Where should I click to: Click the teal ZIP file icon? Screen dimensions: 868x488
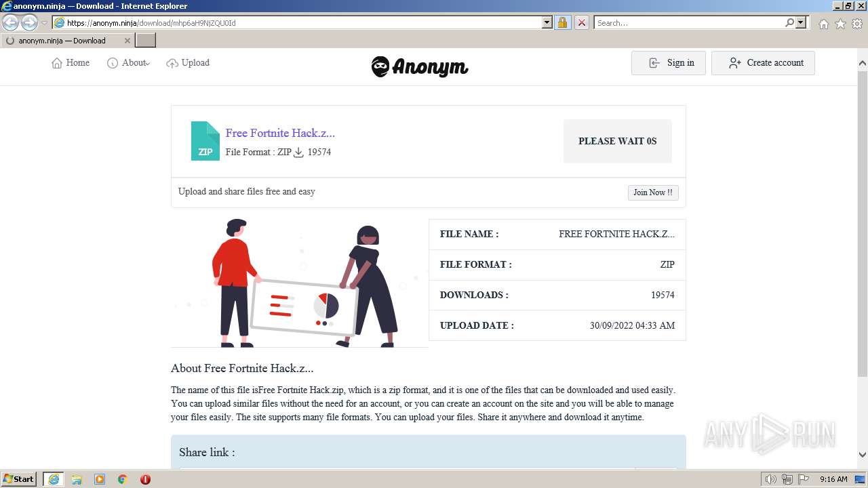[205, 141]
